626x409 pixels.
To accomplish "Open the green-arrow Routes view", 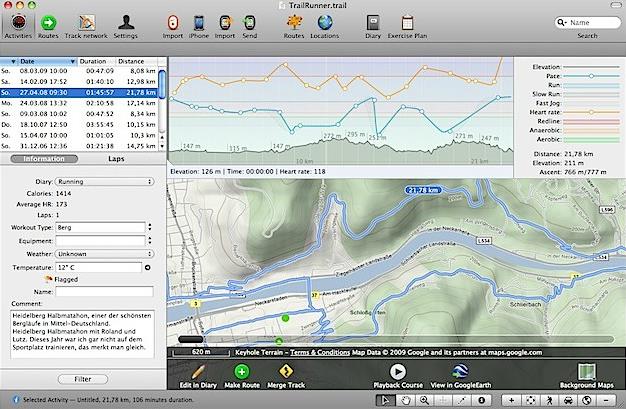I will [x=48, y=26].
